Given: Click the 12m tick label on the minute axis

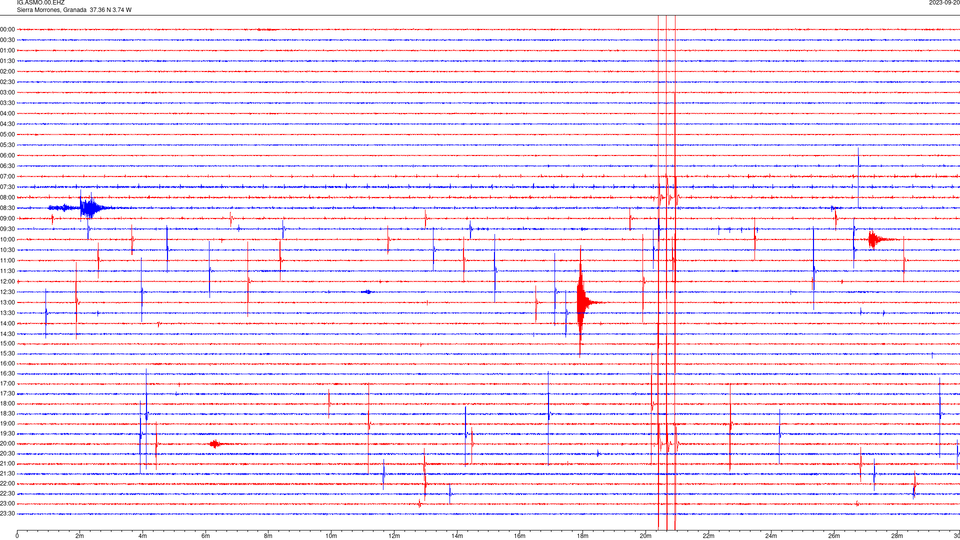Looking at the screenshot, I should [x=394, y=536].
